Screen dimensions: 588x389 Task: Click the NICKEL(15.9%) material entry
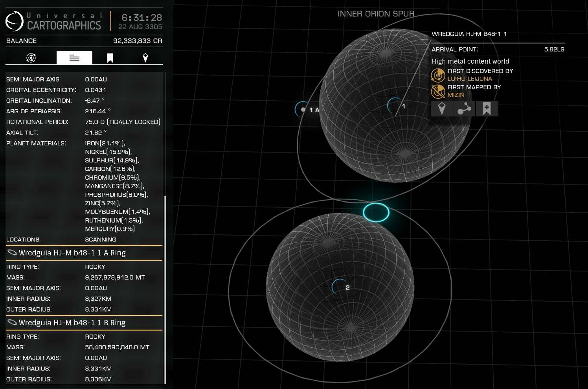tap(108, 152)
